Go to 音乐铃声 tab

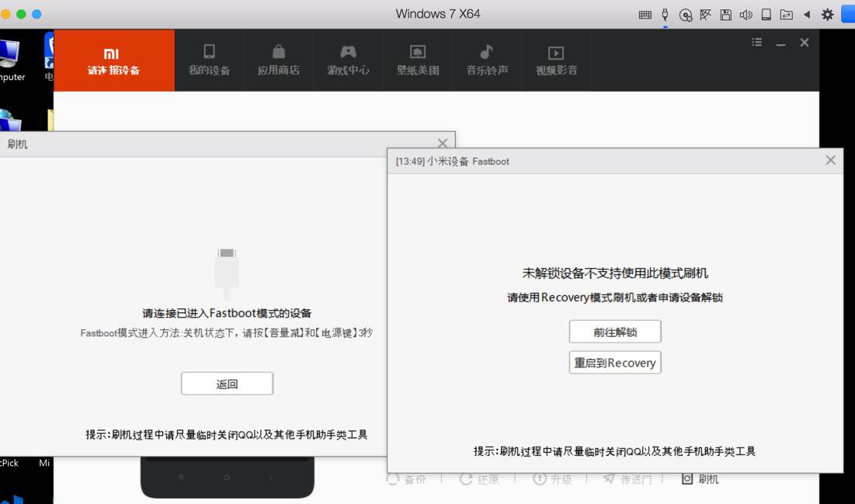[x=487, y=60]
